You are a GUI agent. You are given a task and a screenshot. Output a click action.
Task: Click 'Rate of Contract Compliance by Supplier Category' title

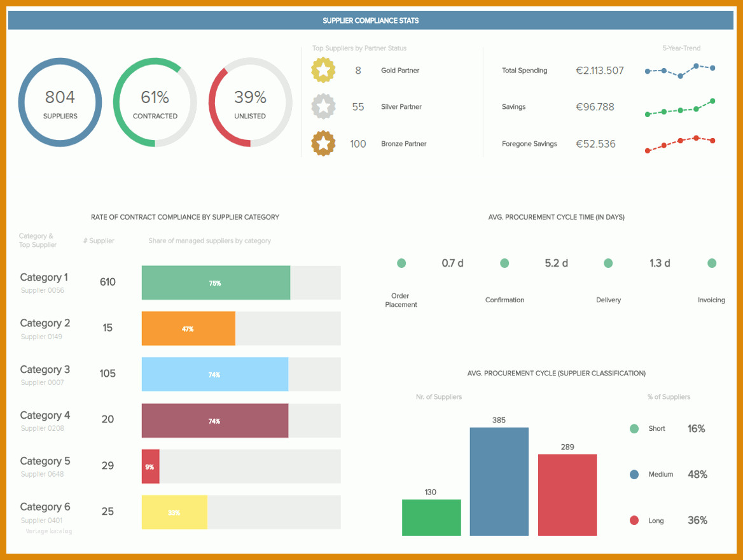(185, 217)
